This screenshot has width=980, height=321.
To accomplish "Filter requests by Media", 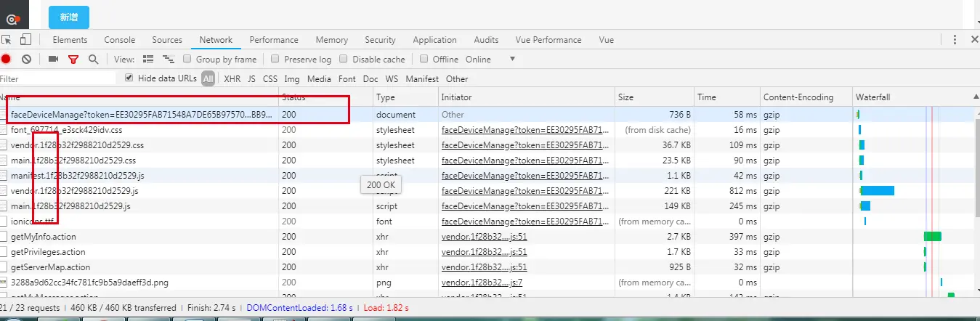I will click(319, 78).
